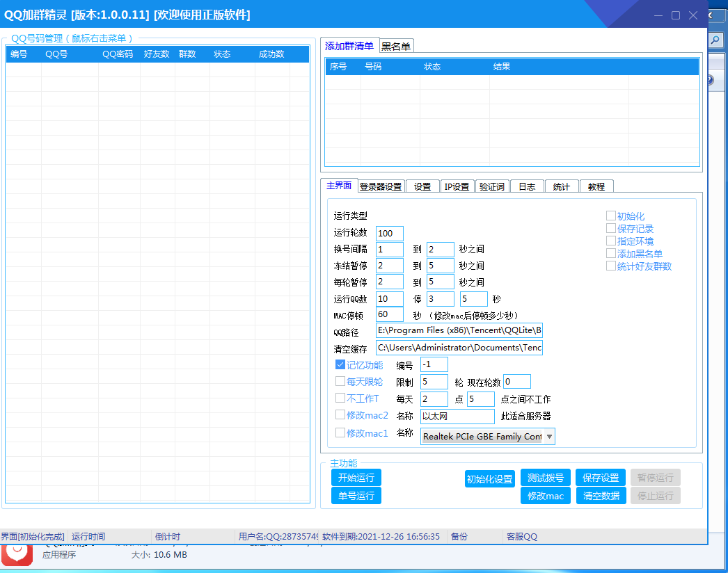Click the 编号 field showing -1

tap(434, 364)
